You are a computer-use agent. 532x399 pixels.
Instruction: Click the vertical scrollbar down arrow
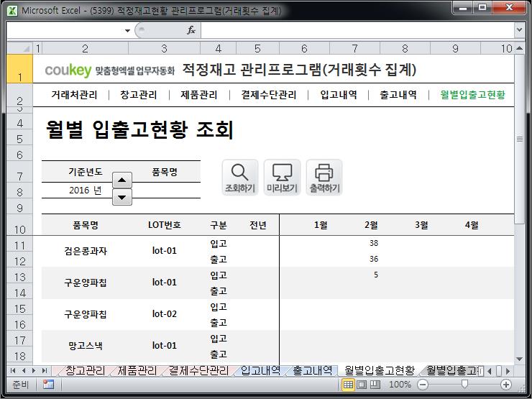coord(519,359)
